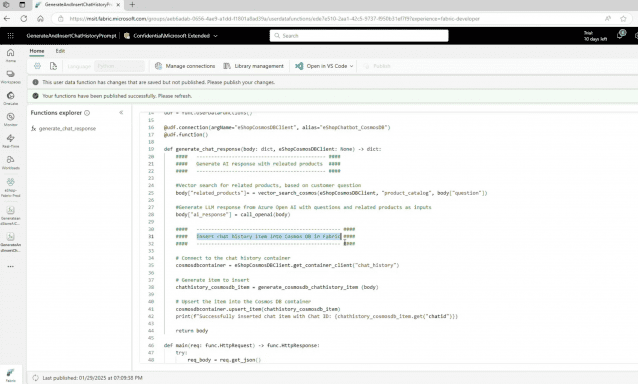This screenshot has height=384, width=638.
Task: Click the browser workspaces icon at top left
Action: (7, 5)
